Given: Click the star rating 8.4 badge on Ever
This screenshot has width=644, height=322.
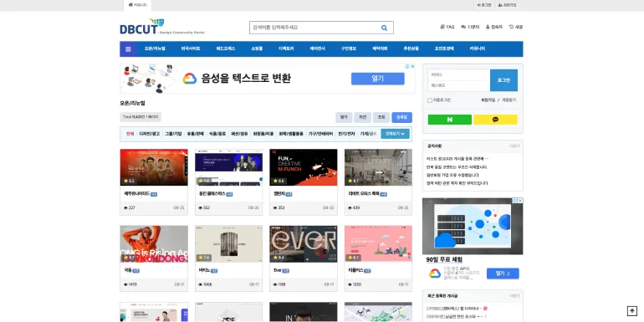Looking at the screenshot, I should coord(279,258).
